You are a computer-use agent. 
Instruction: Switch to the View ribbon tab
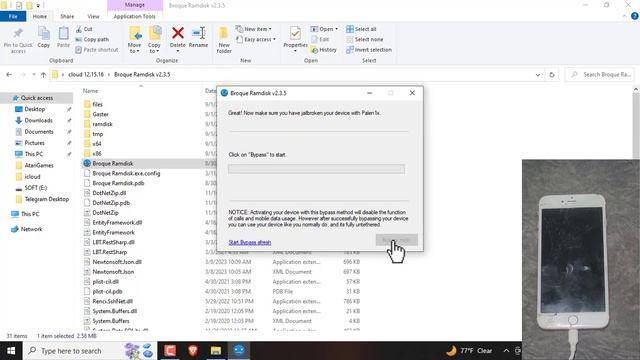[93, 16]
